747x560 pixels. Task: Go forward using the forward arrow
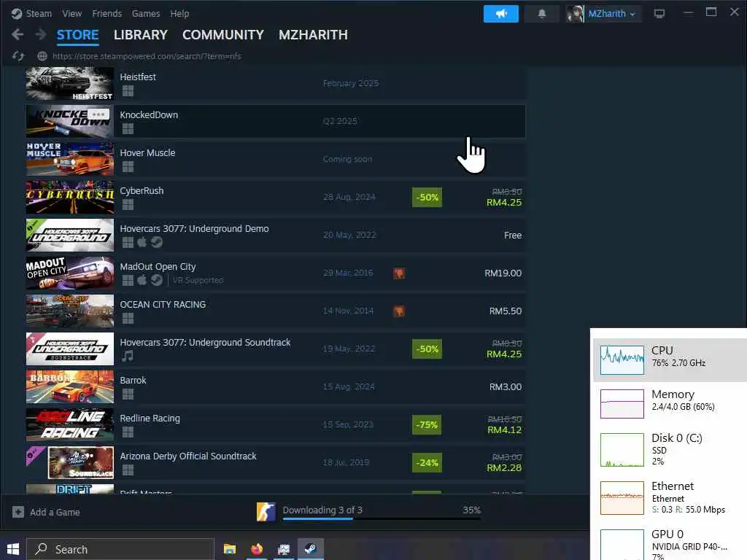click(x=41, y=34)
